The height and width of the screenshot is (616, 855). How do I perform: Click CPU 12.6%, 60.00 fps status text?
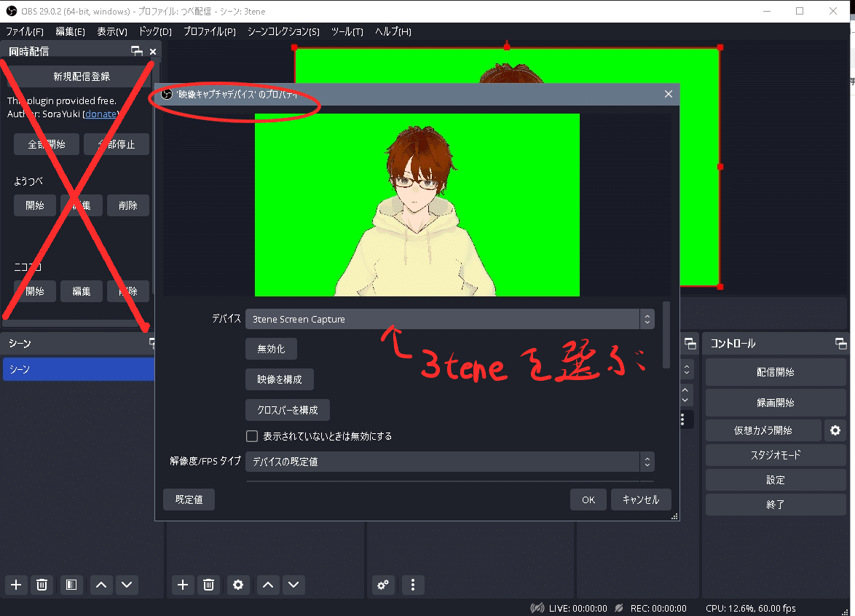750,609
